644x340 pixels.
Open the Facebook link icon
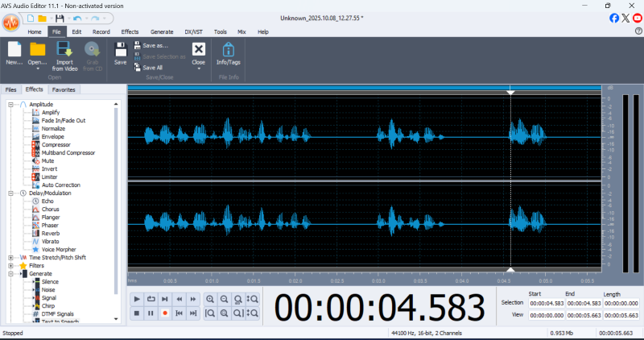(x=615, y=18)
